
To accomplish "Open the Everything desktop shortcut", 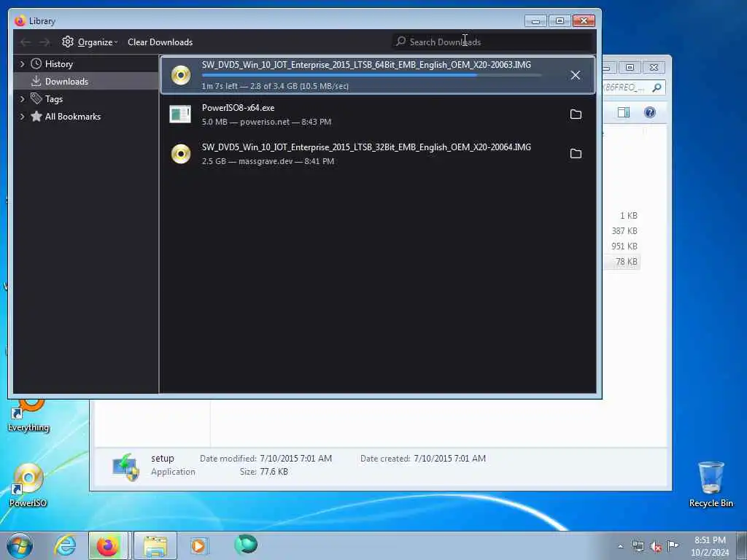I will (x=28, y=416).
